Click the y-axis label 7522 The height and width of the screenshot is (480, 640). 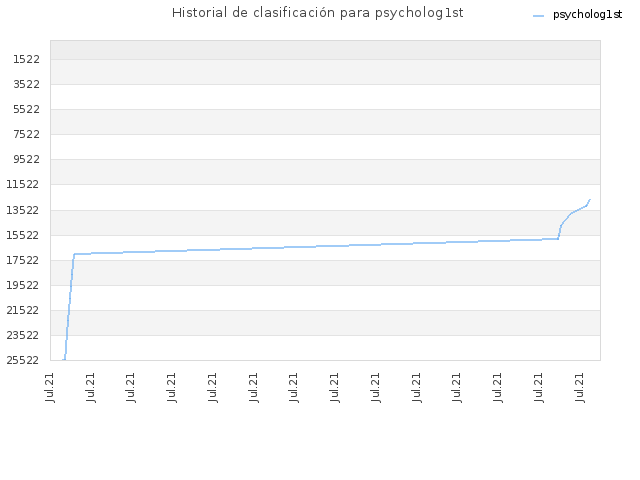(x=27, y=134)
